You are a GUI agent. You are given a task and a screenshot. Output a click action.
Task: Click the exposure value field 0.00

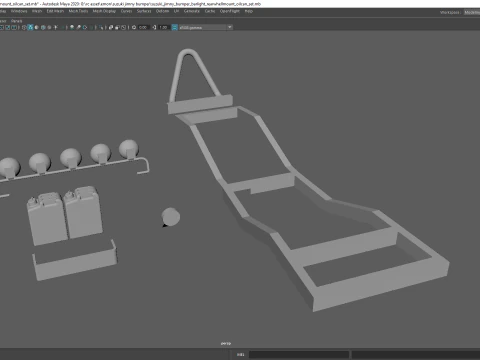pos(143,27)
